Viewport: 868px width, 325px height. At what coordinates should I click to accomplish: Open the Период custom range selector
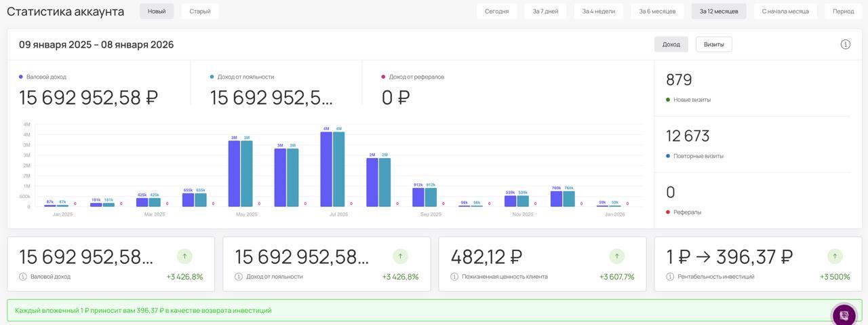pos(844,11)
